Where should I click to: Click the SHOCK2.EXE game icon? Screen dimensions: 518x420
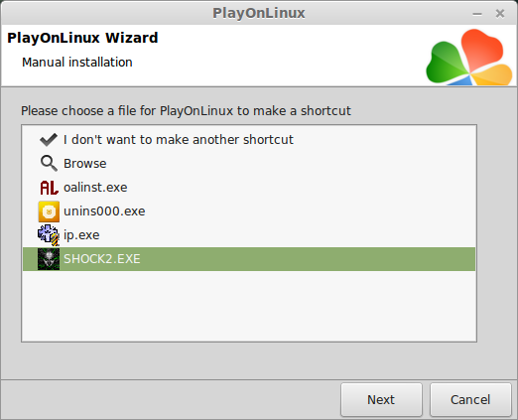click(x=49, y=259)
